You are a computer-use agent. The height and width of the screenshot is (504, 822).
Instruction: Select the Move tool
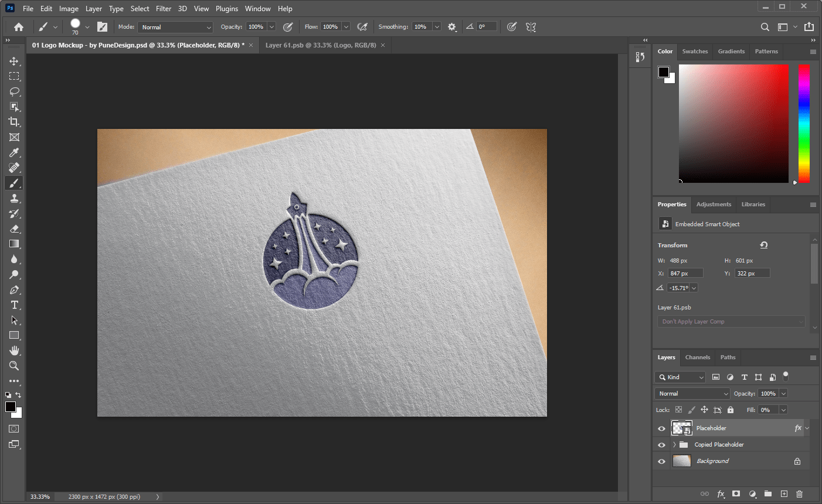(x=14, y=60)
